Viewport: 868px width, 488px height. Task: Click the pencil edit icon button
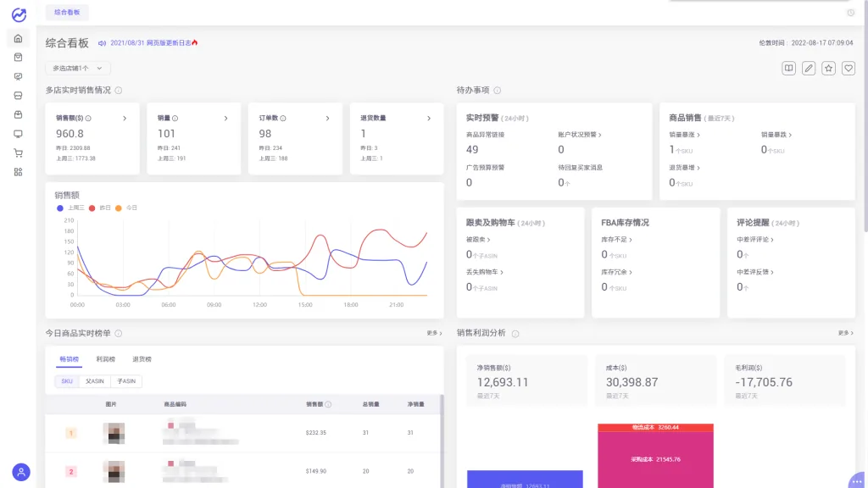(809, 68)
